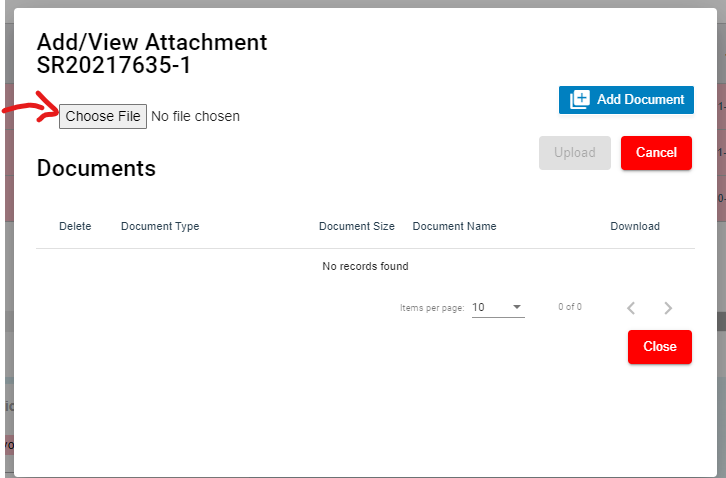
Task: Click the plus icon on Add Document
Action: 580,100
